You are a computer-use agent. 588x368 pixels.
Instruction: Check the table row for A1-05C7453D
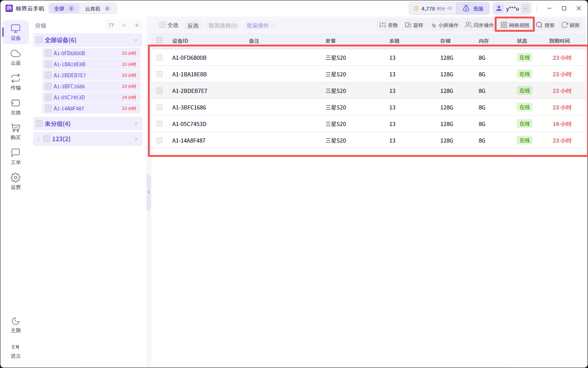(x=159, y=124)
